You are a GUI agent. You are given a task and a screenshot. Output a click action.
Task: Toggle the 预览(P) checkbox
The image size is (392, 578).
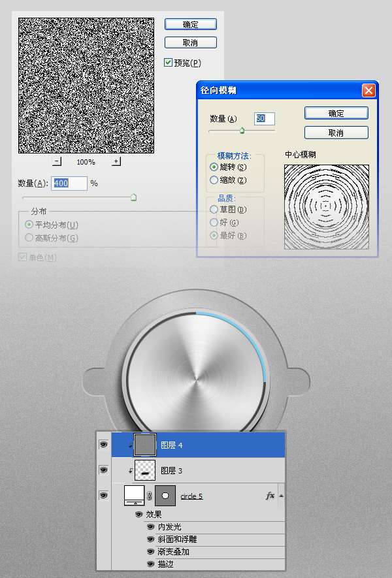[x=168, y=62]
